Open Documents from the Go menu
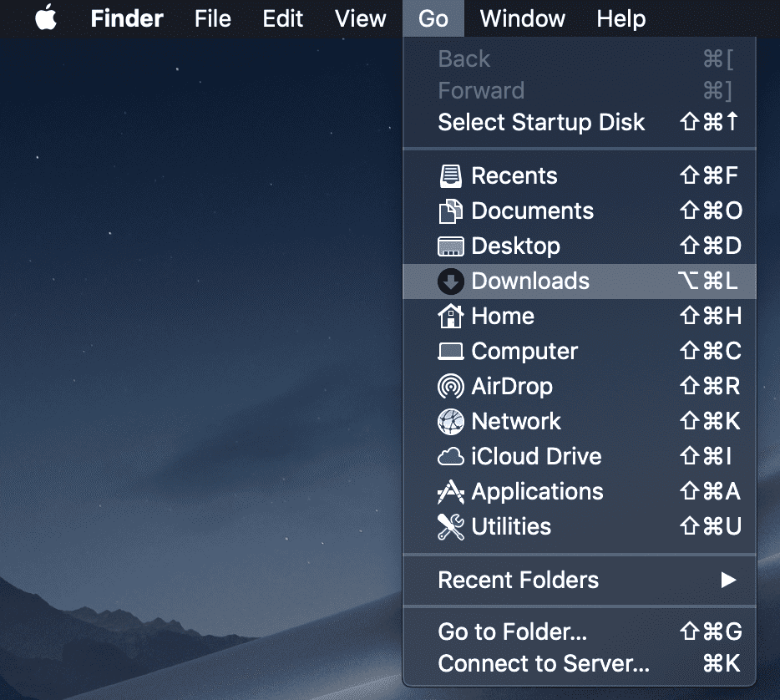This screenshot has height=700, width=780. pos(532,211)
